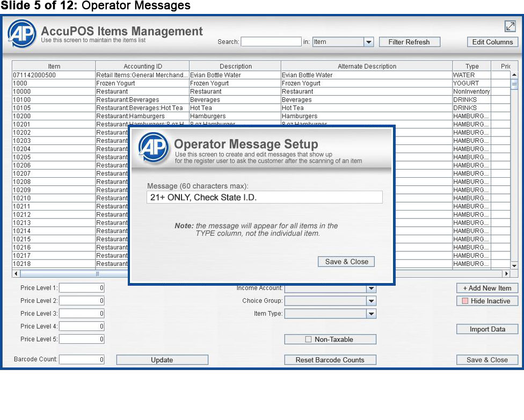Screen dimensions: 524x420
Task: Click the Filter Refresh button
Action: [x=409, y=42]
